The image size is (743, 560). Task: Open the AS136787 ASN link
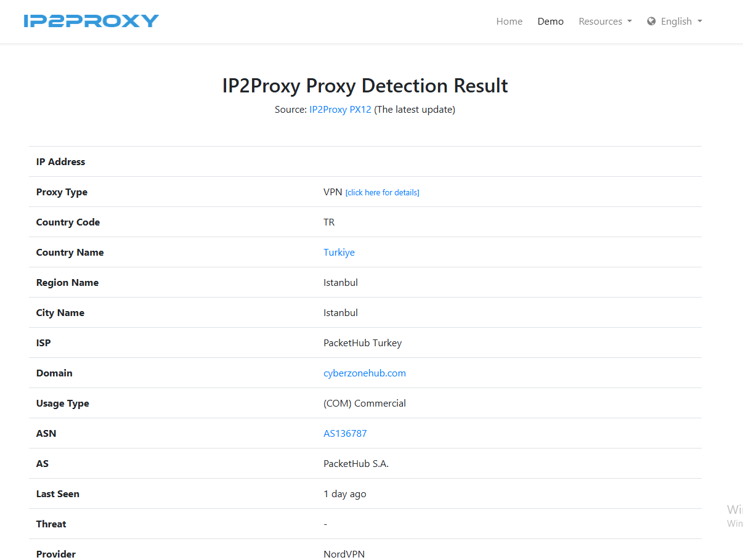point(345,434)
